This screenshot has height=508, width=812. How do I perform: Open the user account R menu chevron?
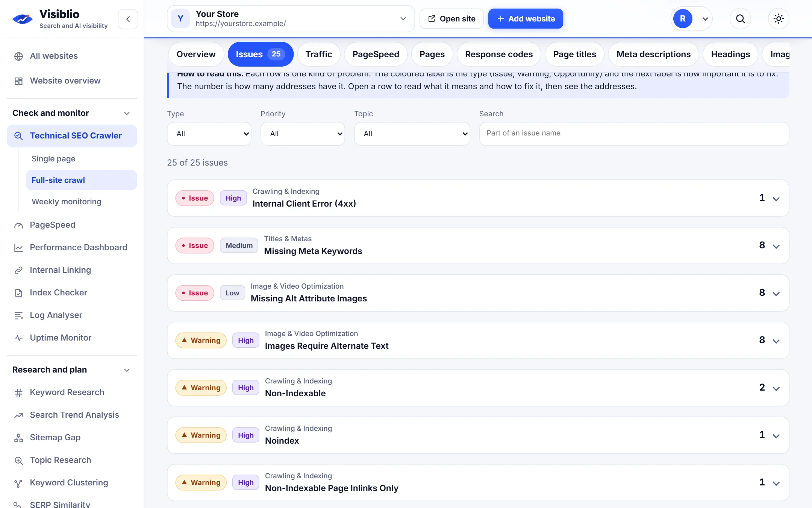point(705,19)
